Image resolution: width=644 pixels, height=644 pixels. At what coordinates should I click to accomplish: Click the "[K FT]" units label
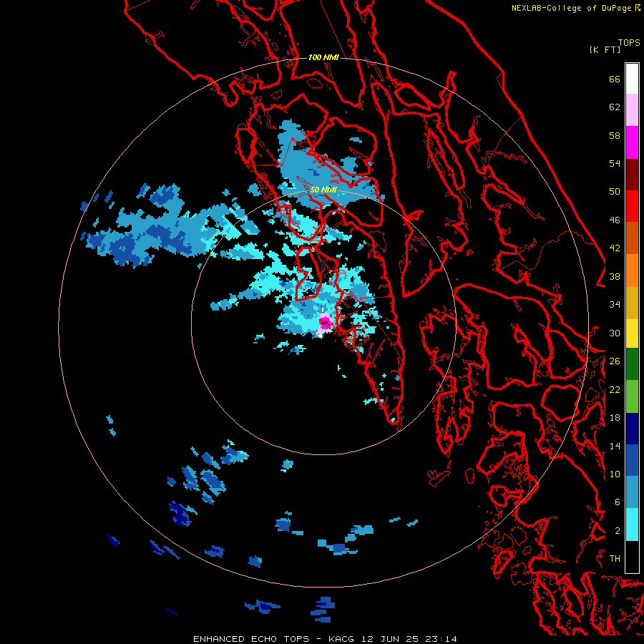click(x=605, y=49)
